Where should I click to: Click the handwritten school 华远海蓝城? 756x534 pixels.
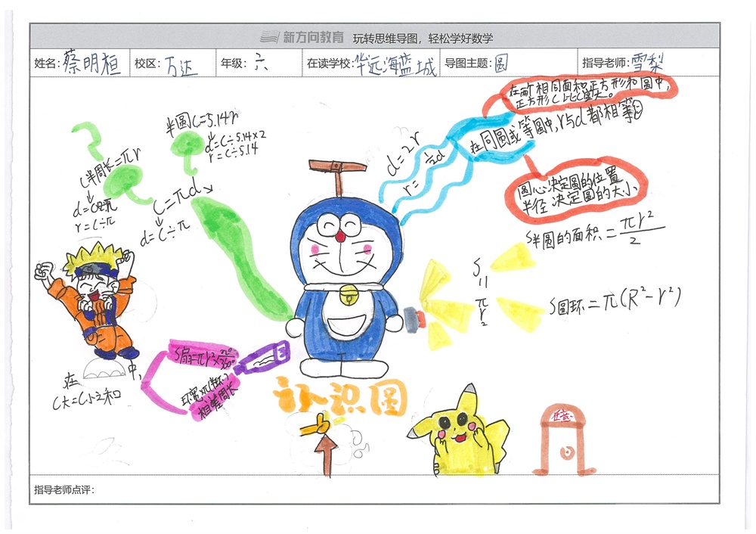pyautogui.click(x=395, y=64)
